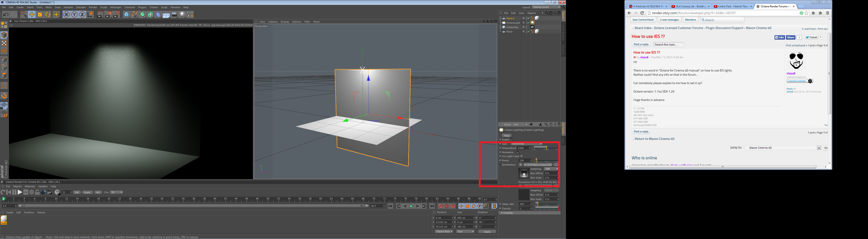This screenshot has width=868, height=239.
Task: Check the Use Light Color checkbox
Action: coord(521,156)
